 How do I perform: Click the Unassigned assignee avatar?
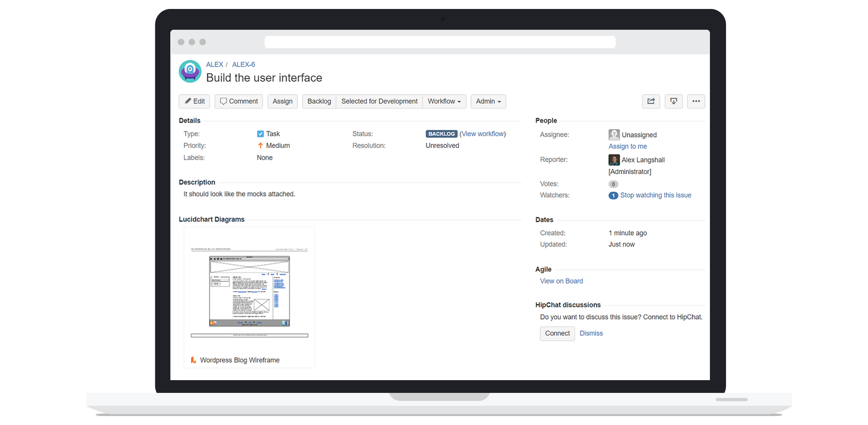(x=614, y=135)
